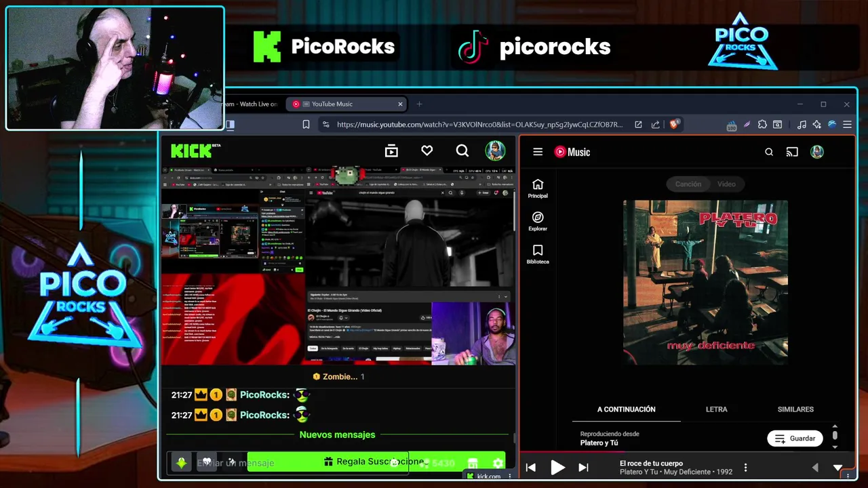Open YouTube Music account avatar

click(816, 152)
